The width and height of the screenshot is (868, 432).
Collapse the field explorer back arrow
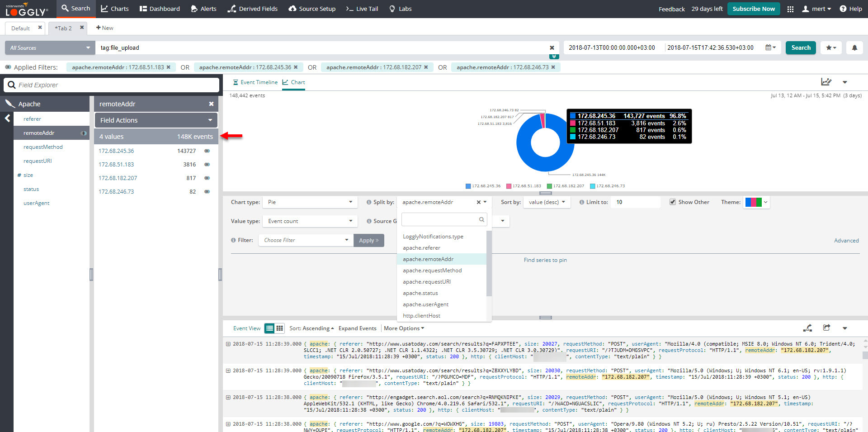point(7,119)
